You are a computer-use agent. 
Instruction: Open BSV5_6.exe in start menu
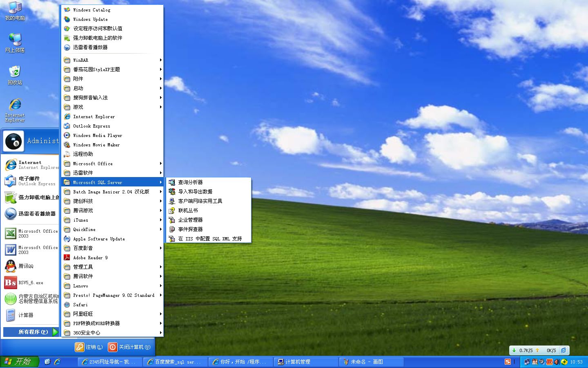click(x=31, y=283)
